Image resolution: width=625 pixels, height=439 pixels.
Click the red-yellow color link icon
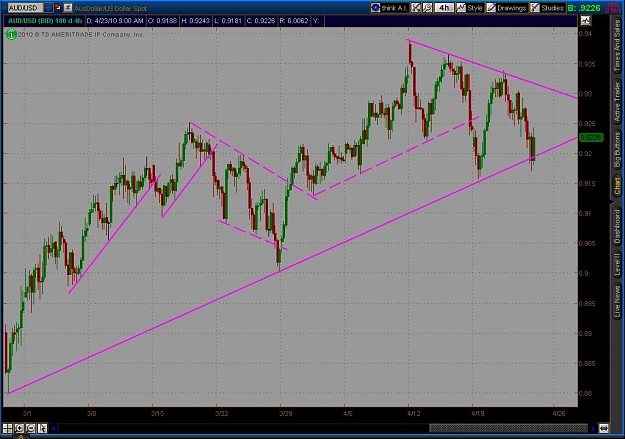point(58,7)
